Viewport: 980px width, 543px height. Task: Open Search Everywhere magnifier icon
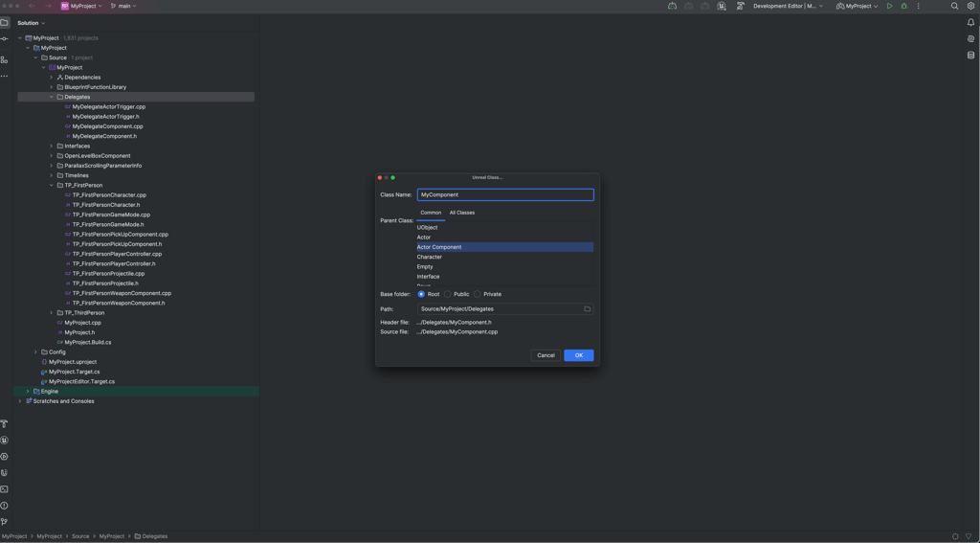tap(954, 7)
